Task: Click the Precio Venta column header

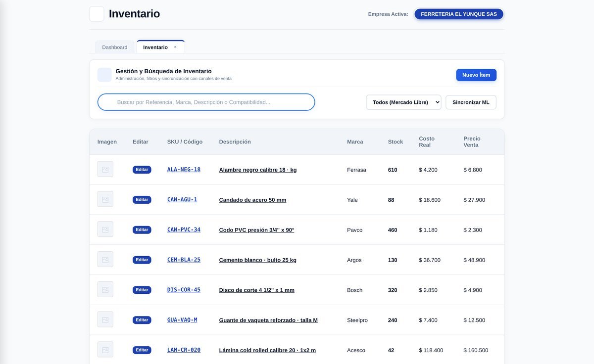Action: point(472,142)
